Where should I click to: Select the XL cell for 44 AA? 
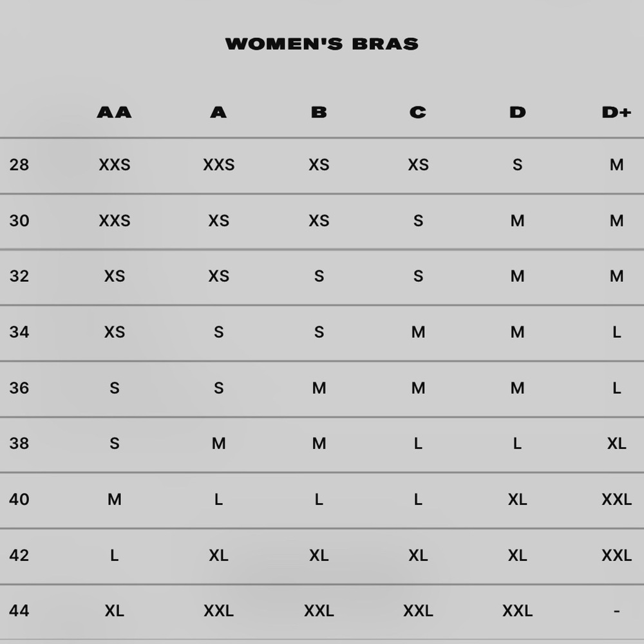[x=115, y=611]
